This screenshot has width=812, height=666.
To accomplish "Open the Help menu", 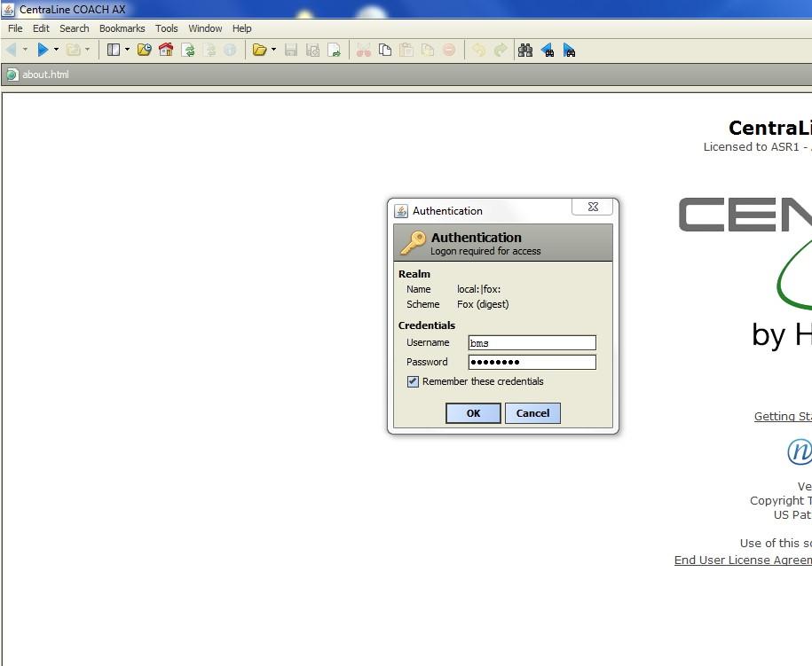I will (x=242, y=28).
